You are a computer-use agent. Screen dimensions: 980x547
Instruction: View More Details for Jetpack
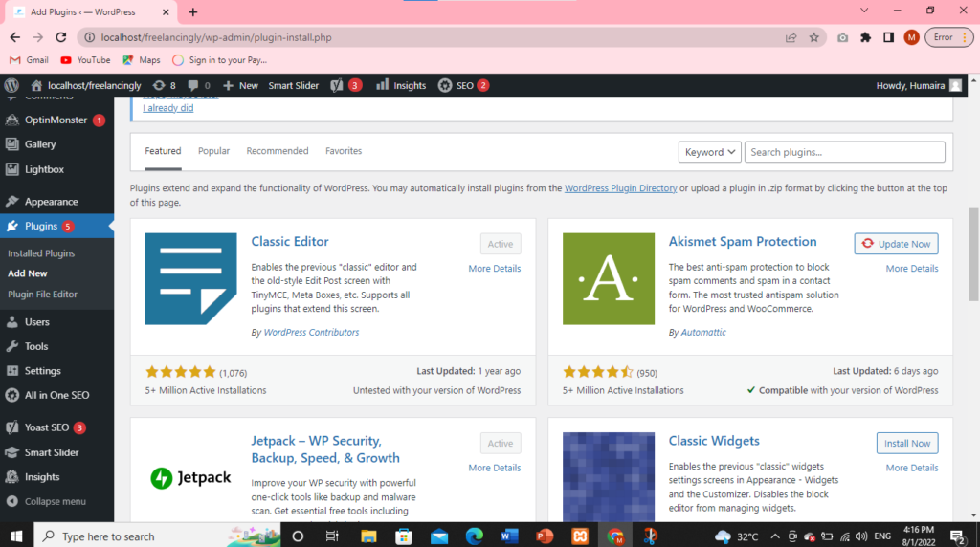[495, 468]
